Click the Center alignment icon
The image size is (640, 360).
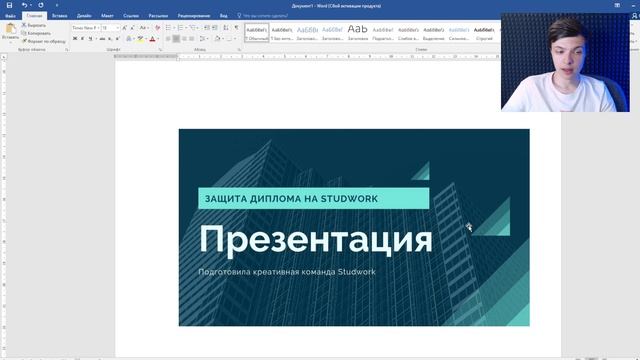point(176,39)
